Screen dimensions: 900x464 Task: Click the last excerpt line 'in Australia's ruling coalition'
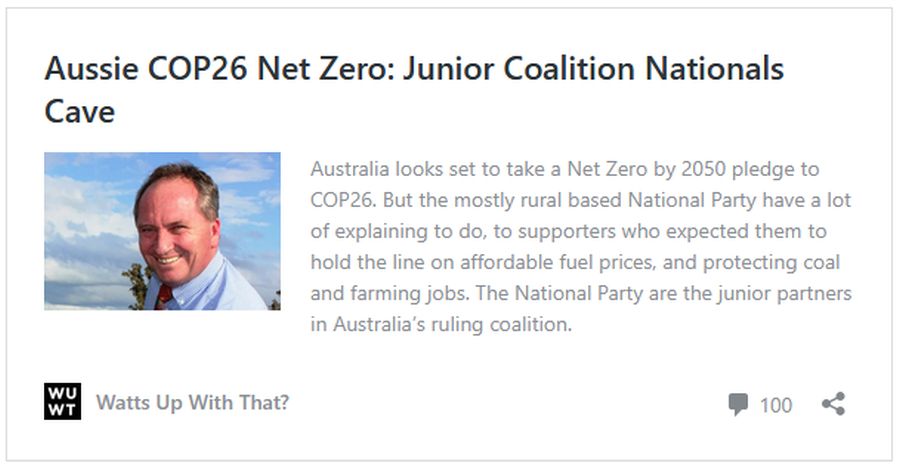440,325
